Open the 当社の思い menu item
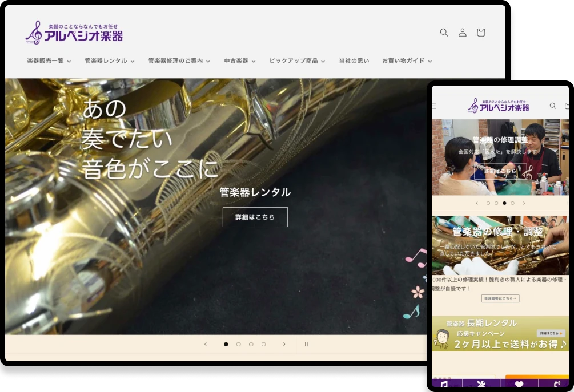The width and height of the screenshot is (574, 392). [x=354, y=61]
